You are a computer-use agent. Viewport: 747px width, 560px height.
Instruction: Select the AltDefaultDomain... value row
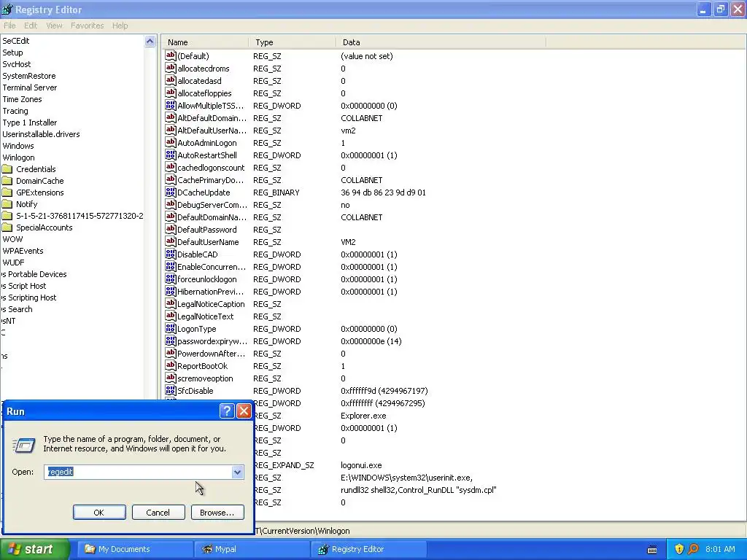(x=212, y=118)
